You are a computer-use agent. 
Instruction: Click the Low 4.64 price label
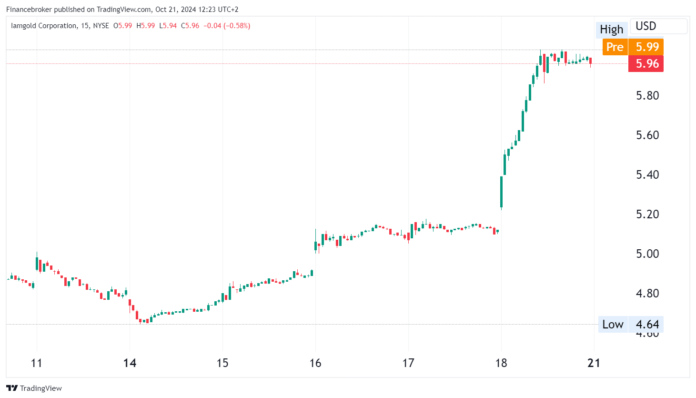(x=630, y=324)
